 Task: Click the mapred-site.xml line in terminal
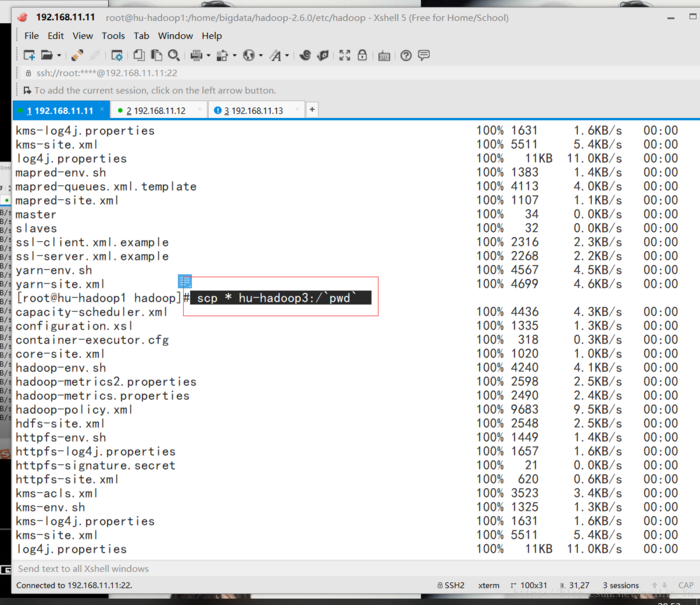click(x=67, y=200)
